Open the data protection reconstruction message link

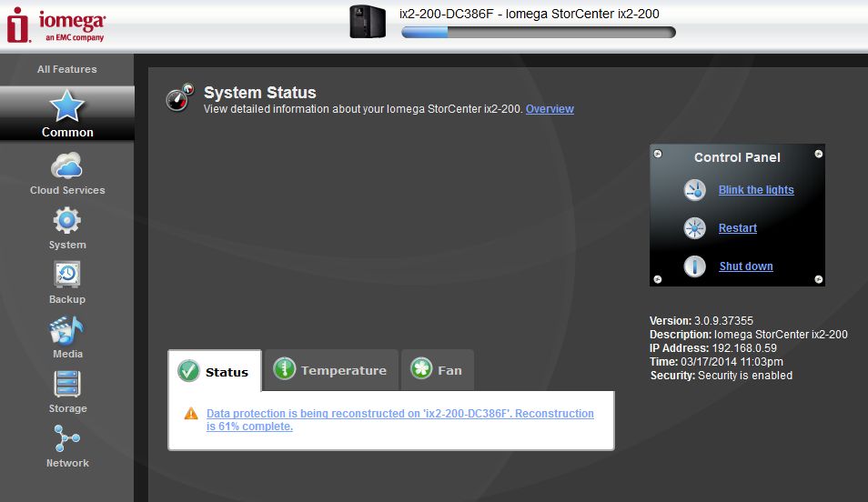(x=399, y=419)
